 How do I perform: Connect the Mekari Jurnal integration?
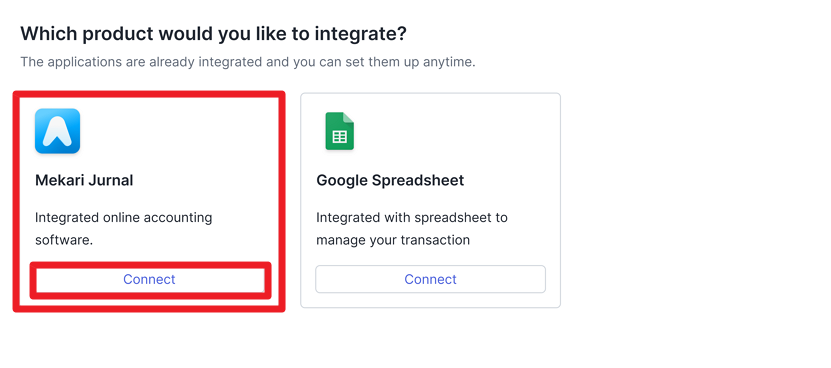[x=149, y=279]
